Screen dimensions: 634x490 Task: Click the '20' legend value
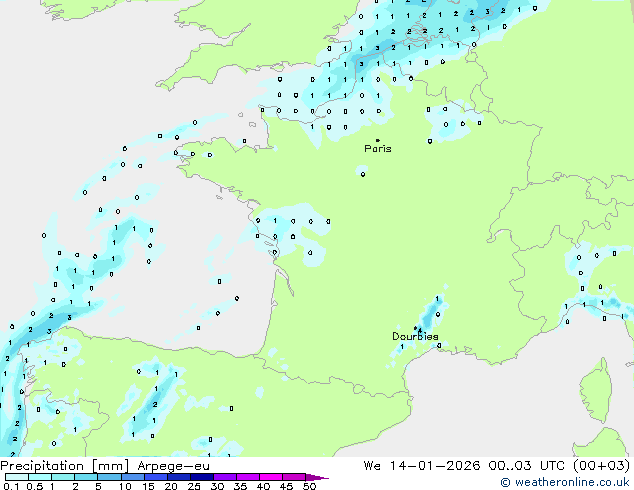click(x=171, y=486)
